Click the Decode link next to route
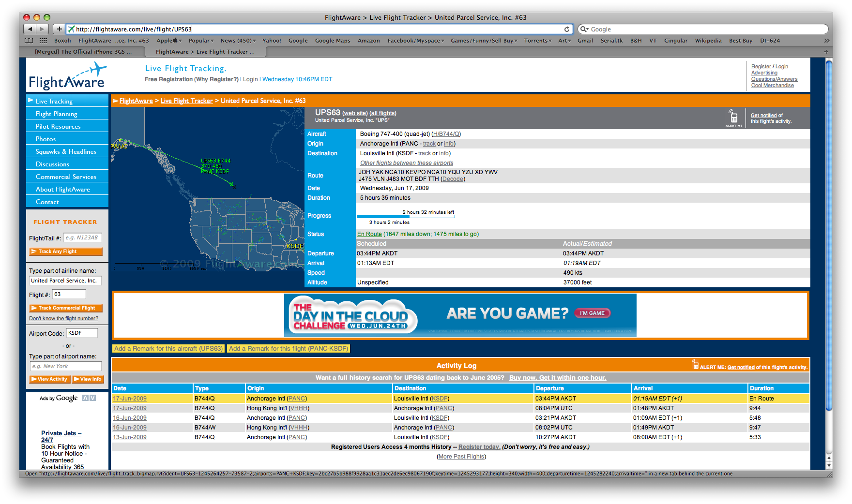This screenshot has height=504, width=852. click(x=453, y=179)
